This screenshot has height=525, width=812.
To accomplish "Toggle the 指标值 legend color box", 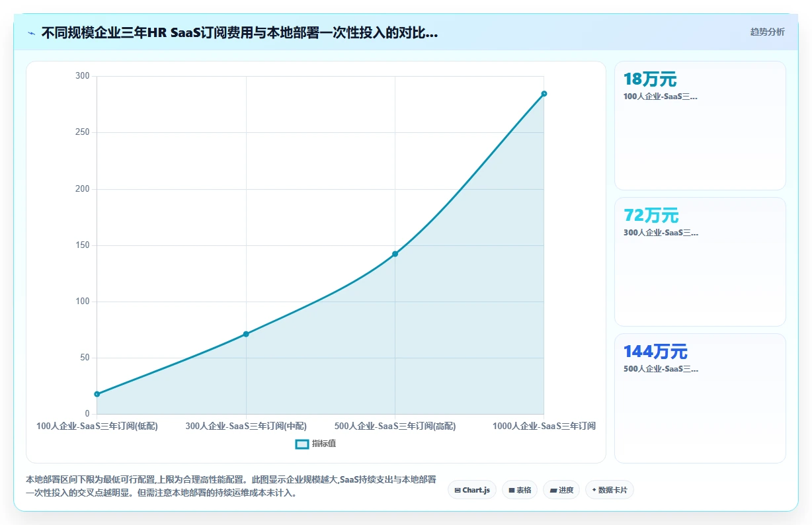I will (x=302, y=444).
